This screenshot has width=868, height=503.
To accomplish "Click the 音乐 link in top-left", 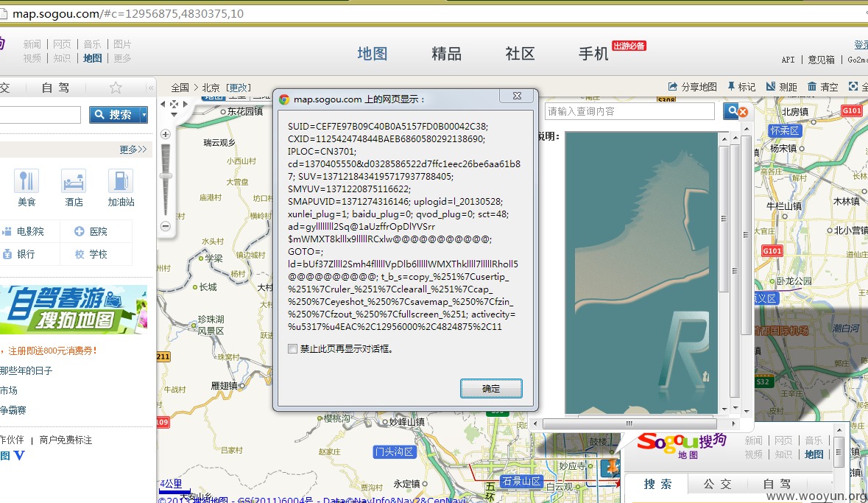I will [x=93, y=44].
